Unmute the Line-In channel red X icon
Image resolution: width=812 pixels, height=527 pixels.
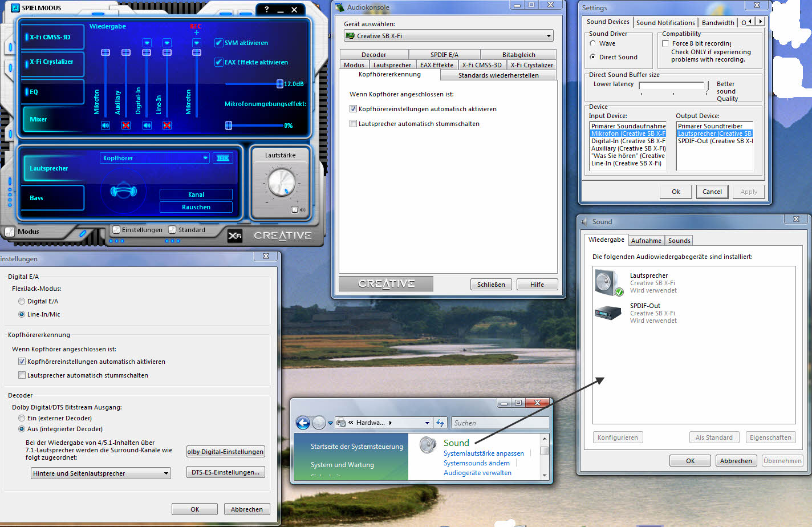(167, 125)
